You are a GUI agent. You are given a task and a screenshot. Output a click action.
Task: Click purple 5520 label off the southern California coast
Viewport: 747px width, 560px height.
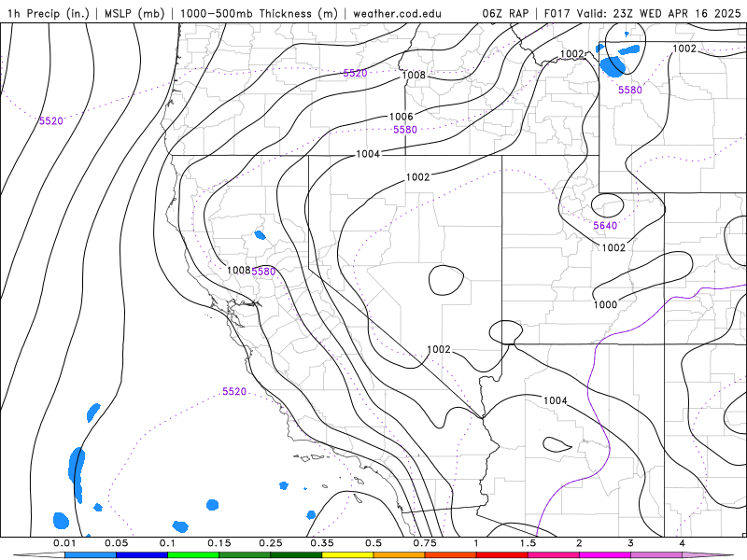pyautogui.click(x=234, y=391)
